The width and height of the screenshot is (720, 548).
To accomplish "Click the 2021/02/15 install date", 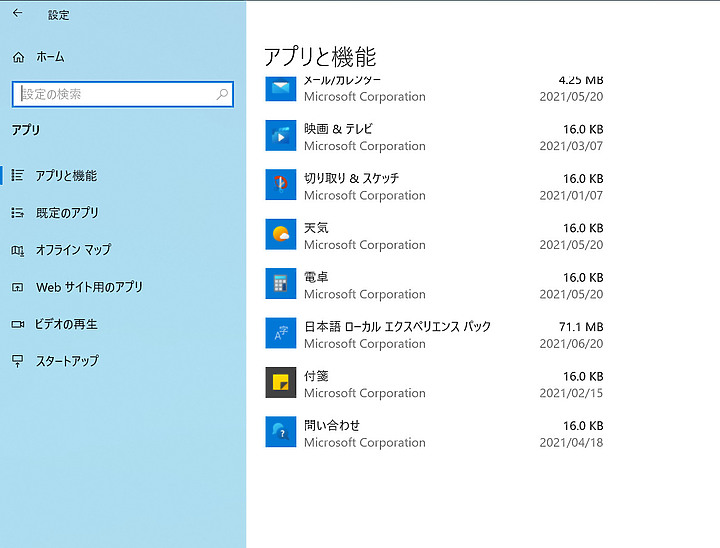I will point(571,393).
